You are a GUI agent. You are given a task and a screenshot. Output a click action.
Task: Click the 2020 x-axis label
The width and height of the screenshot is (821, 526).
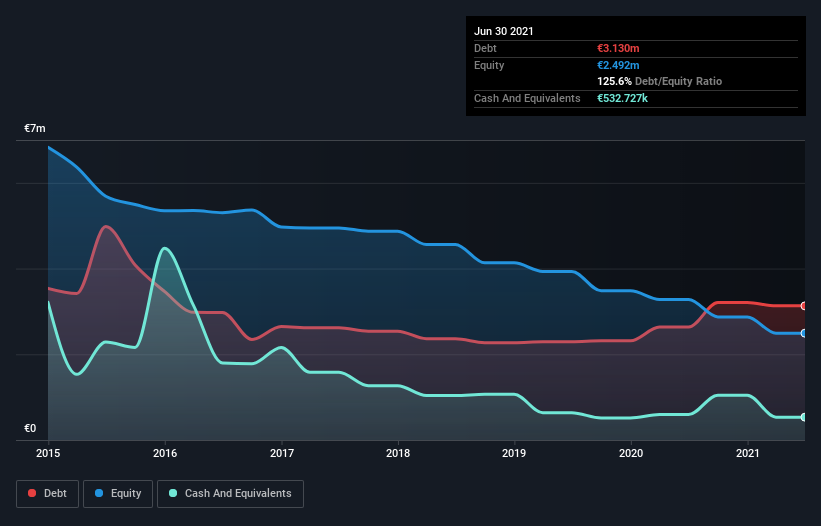[631, 453]
